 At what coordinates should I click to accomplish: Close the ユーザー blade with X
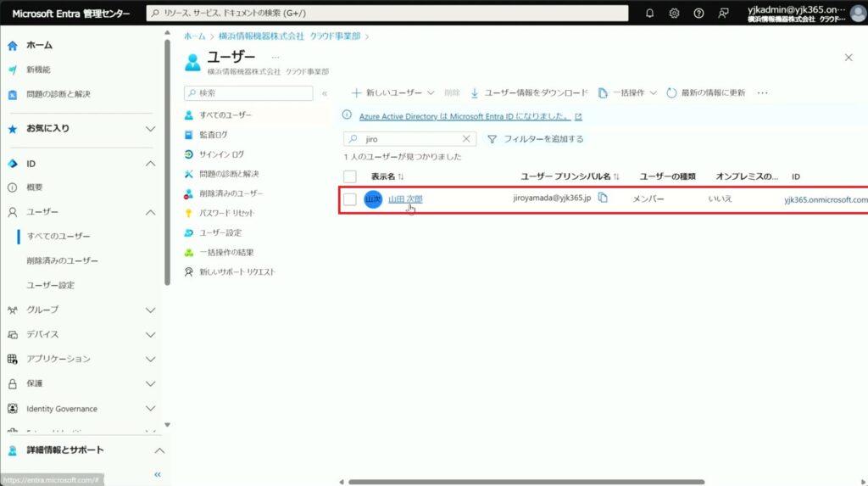848,58
